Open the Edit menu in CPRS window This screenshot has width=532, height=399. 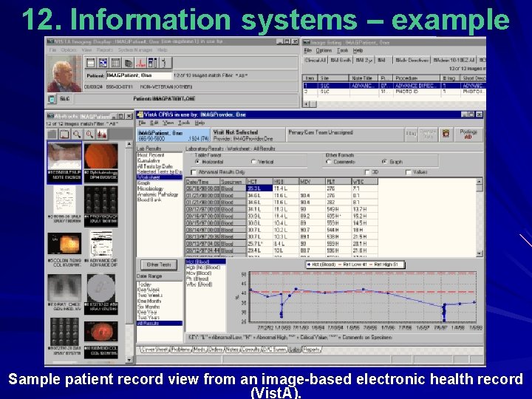(154, 123)
